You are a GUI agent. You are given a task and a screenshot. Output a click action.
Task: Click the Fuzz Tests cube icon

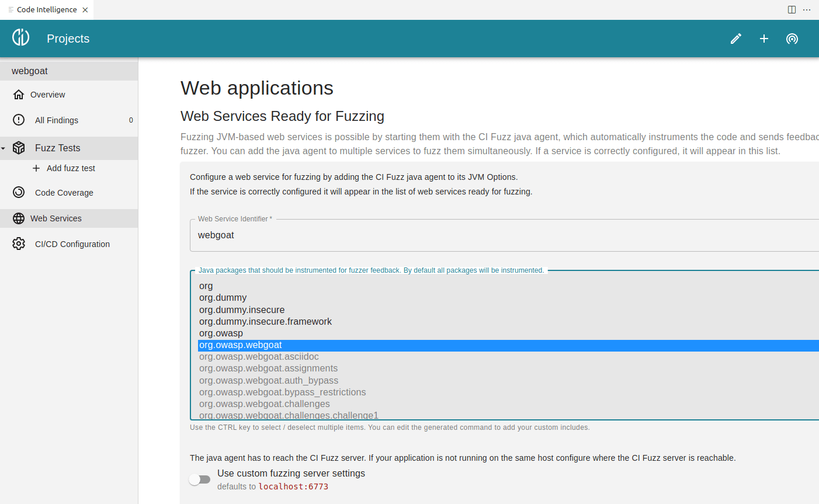coord(19,148)
